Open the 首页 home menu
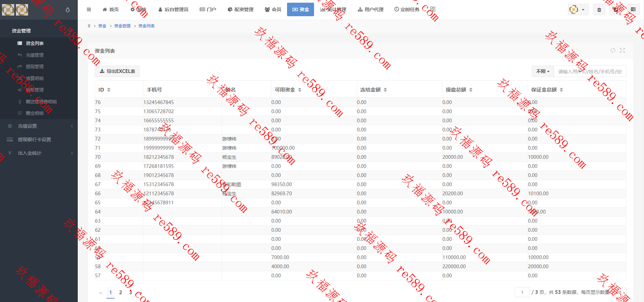This screenshot has width=644, height=302. coord(111,9)
